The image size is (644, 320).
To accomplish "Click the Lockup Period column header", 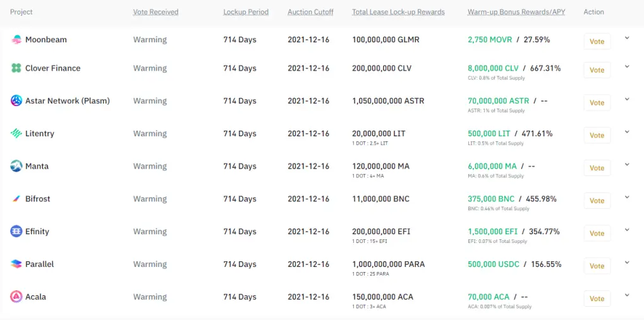I will click(x=246, y=12).
